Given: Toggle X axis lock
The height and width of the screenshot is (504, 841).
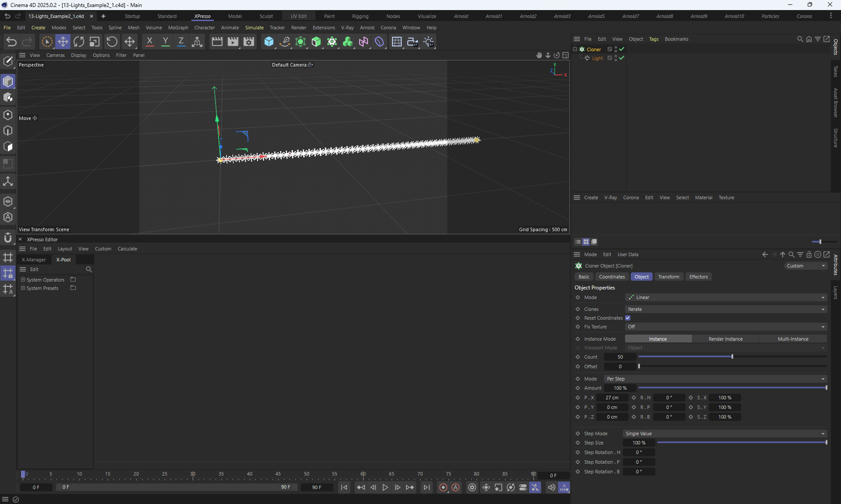Looking at the screenshot, I should click(x=149, y=42).
